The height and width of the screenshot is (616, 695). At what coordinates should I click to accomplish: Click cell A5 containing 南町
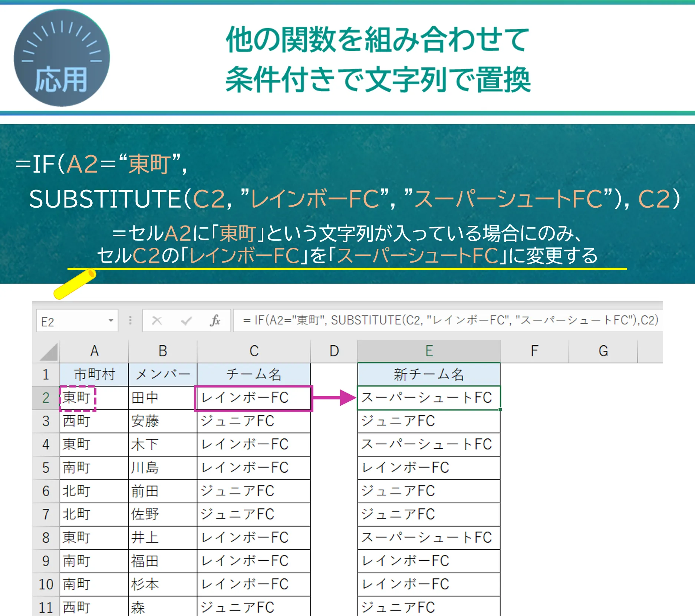pyautogui.click(x=94, y=468)
